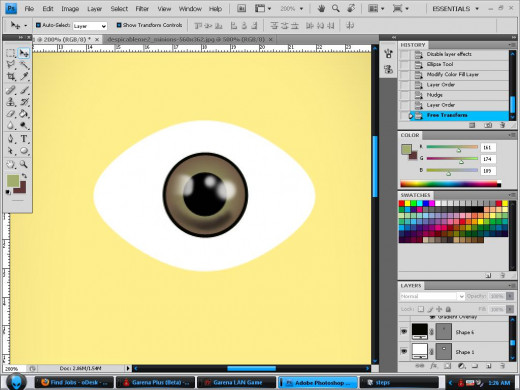Open the Edit menu
Screen dimensions: 520x390
tap(48, 9)
